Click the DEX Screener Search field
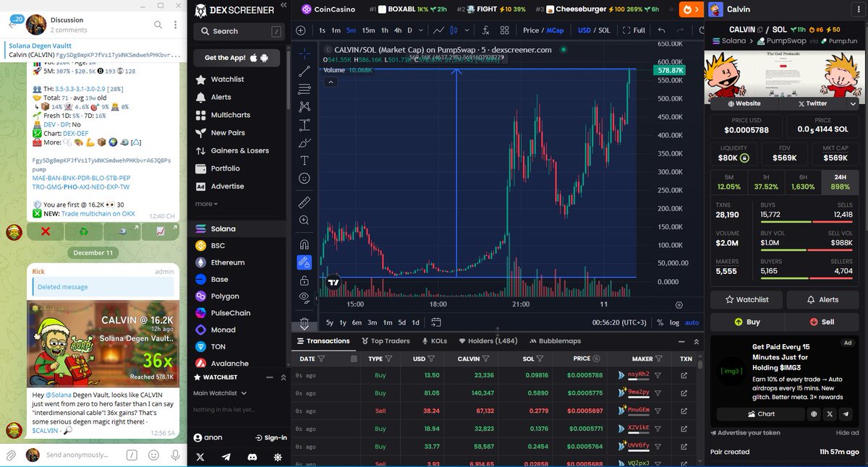Screen dimensions: 868x467 tap(239, 31)
